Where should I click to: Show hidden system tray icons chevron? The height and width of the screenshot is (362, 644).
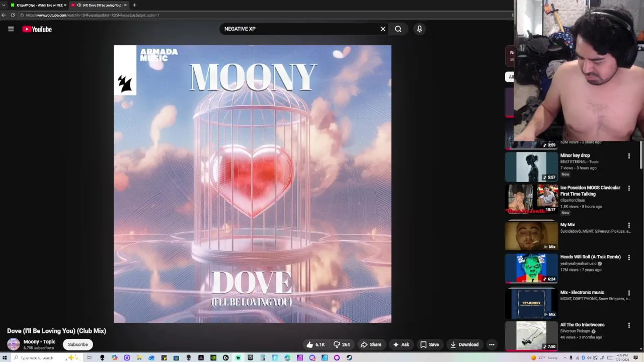(565, 357)
